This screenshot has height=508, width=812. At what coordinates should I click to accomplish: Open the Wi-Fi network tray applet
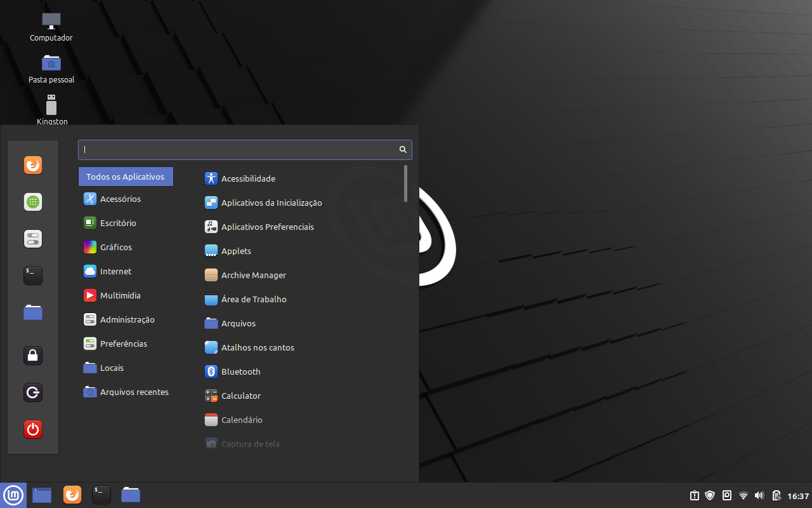(x=743, y=495)
